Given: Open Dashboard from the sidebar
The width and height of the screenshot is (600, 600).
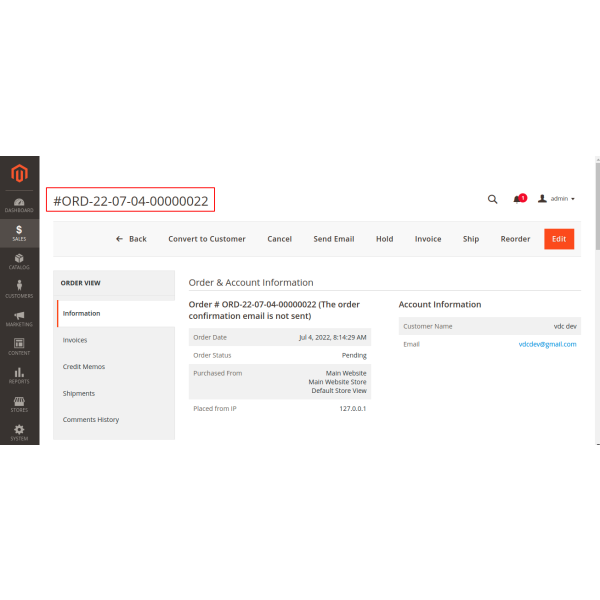Looking at the screenshot, I should coord(19,204).
